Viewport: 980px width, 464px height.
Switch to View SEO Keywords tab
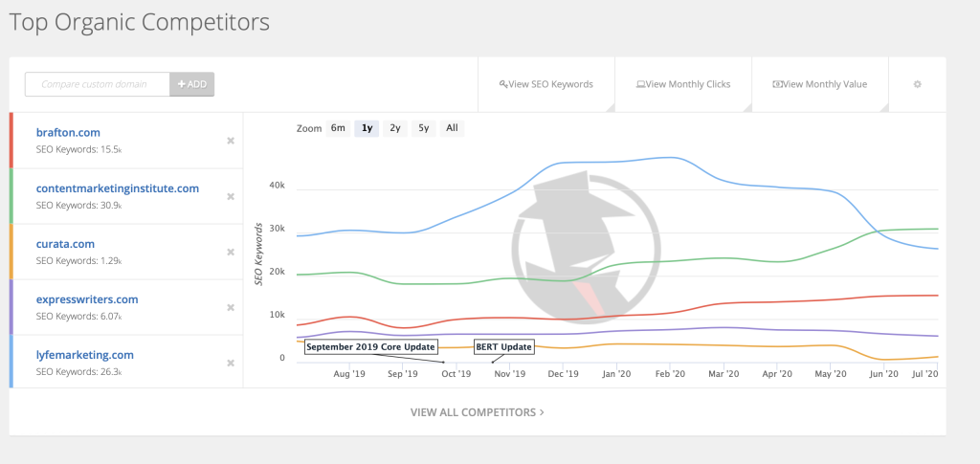tap(546, 84)
